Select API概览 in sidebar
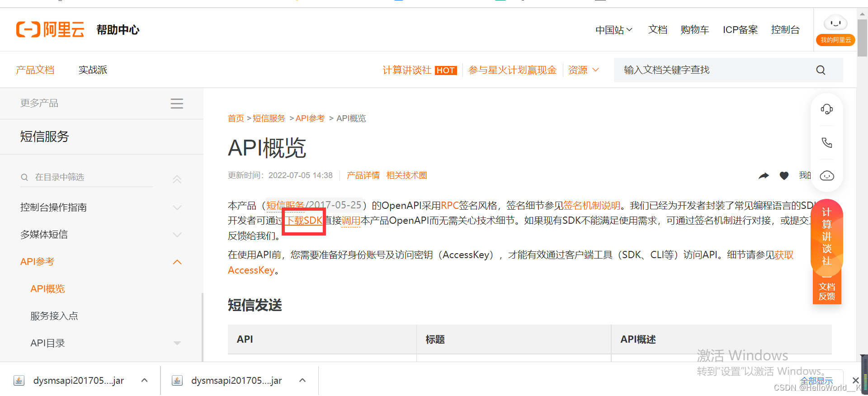 [x=47, y=289]
